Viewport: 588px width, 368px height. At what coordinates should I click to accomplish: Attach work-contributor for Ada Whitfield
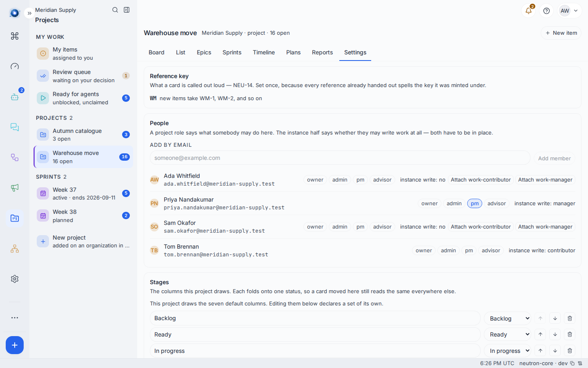coord(481,180)
